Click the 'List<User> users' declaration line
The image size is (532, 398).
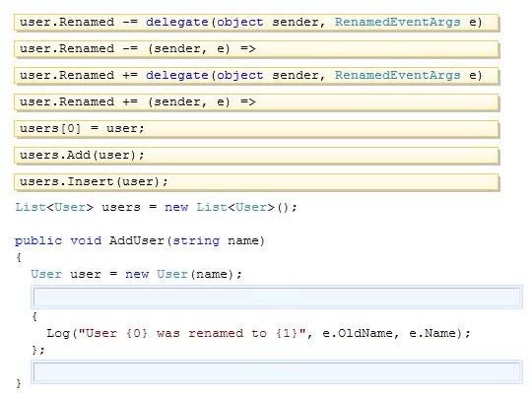pos(156,207)
